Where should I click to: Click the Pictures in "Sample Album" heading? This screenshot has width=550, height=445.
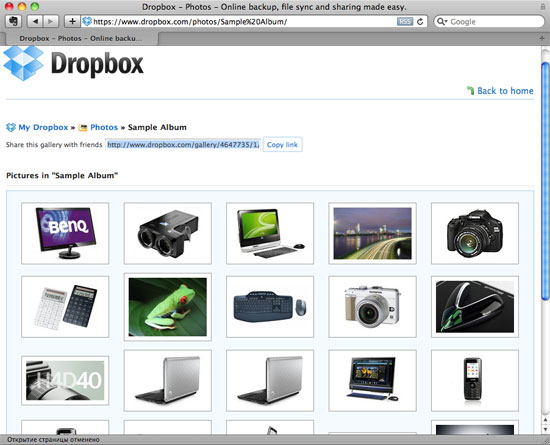click(62, 175)
